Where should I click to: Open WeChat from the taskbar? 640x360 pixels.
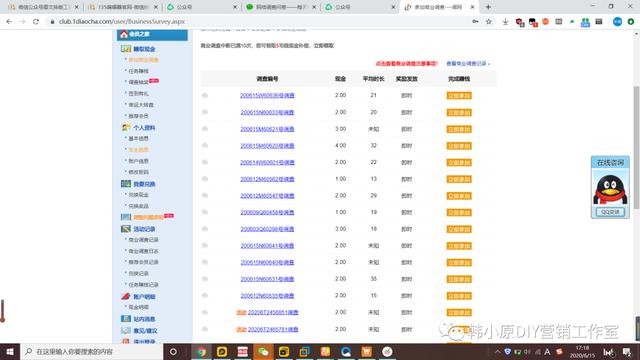pyautogui.click(x=263, y=351)
